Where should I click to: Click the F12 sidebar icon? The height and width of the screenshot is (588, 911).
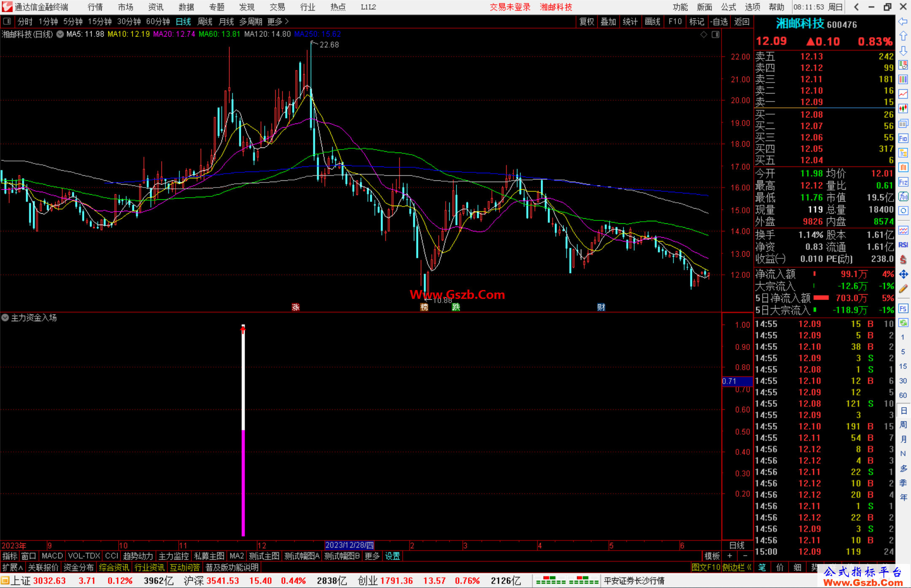(x=903, y=182)
